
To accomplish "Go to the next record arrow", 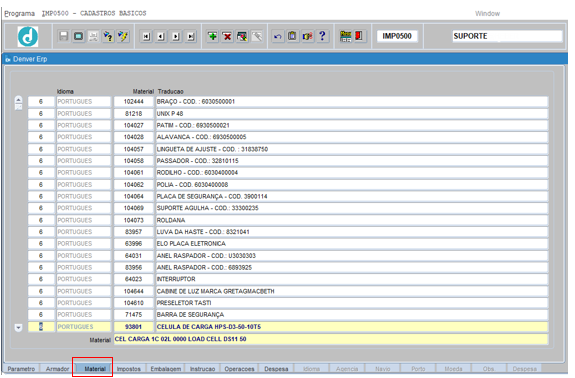I will (176, 36).
